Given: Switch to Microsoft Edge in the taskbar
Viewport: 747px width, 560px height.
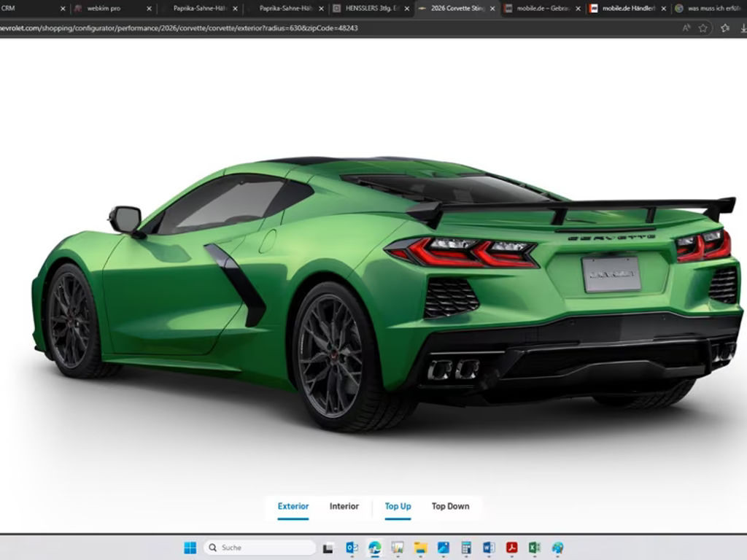Looking at the screenshot, I should tap(374, 548).
